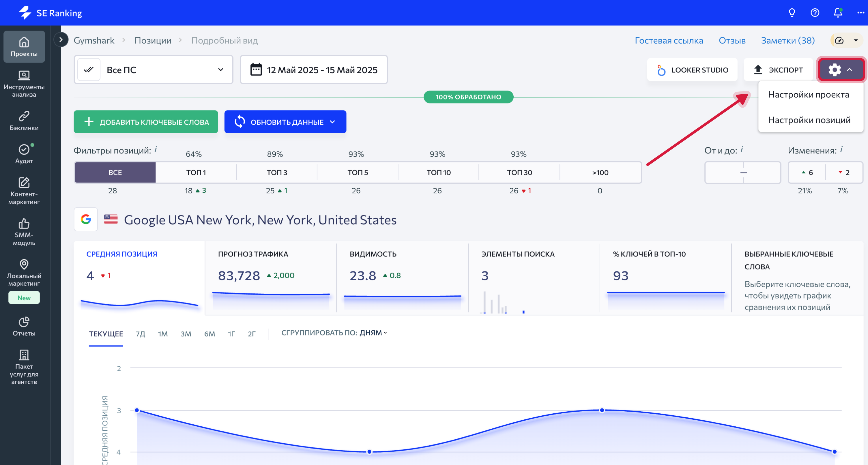Open the three-dots more menu

coord(860,13)
